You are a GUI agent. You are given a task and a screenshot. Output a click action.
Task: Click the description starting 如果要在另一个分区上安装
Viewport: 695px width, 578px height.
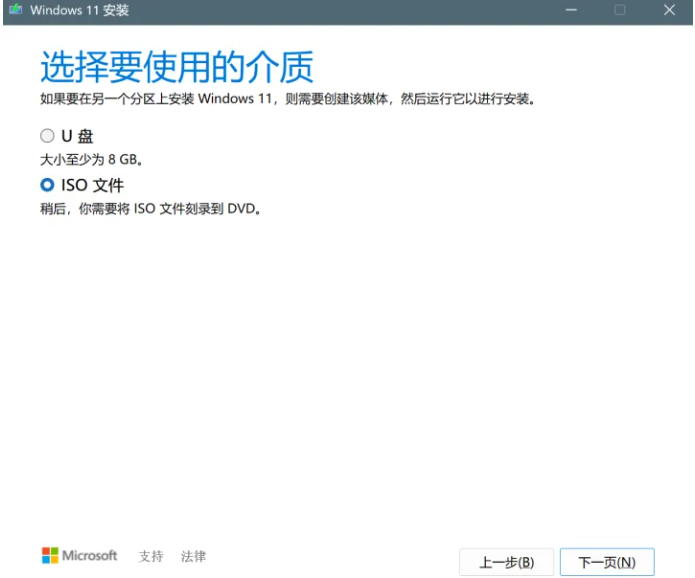(288, 98)
